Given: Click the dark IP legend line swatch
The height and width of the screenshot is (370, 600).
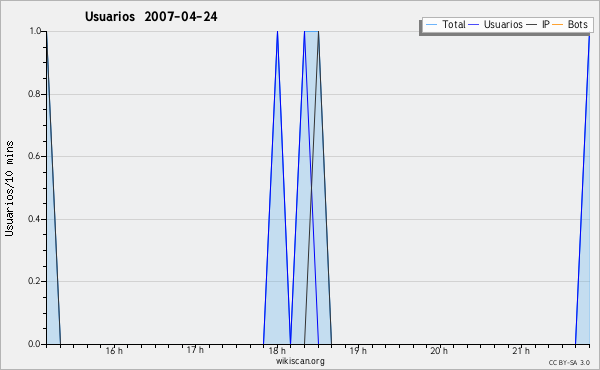Looking at the screenshot, I should (532, 25).
